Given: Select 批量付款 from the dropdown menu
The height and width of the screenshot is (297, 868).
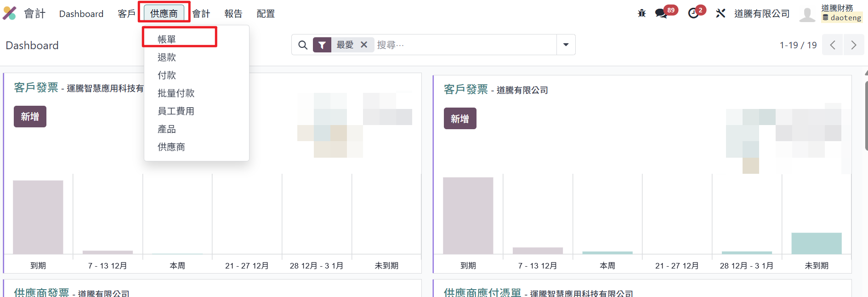Looking at the screenshot, I should pyautogui.click(x=176, y=93).
